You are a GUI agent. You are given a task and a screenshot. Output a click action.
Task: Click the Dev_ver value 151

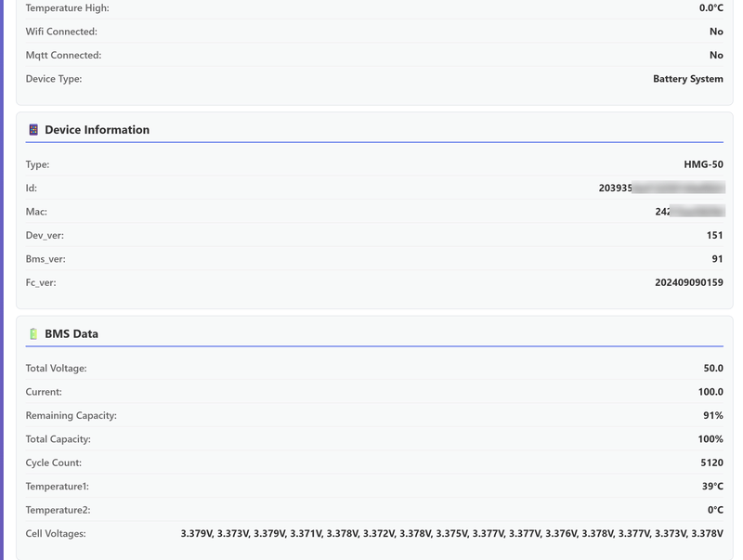(x=714, y=235)
